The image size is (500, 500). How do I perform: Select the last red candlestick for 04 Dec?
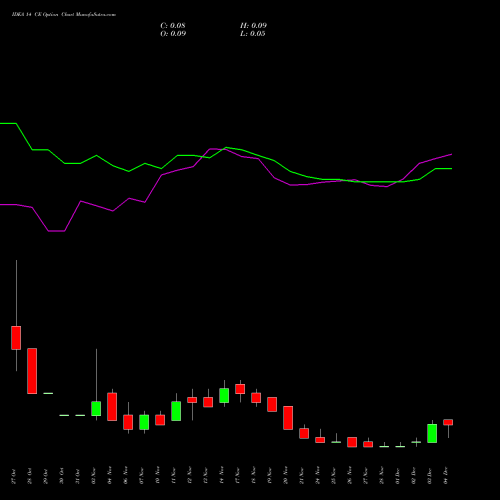tap(448, 422)
